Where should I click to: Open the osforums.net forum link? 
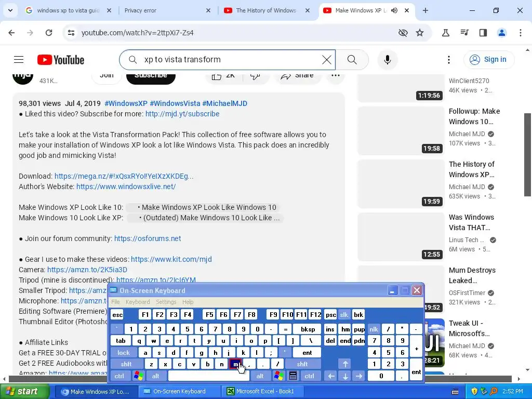[x=148, y=238]
